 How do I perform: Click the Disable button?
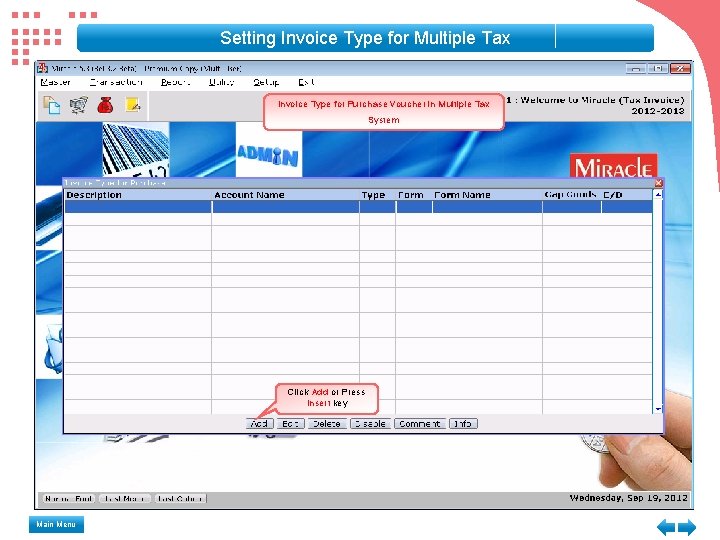[371, 424]
